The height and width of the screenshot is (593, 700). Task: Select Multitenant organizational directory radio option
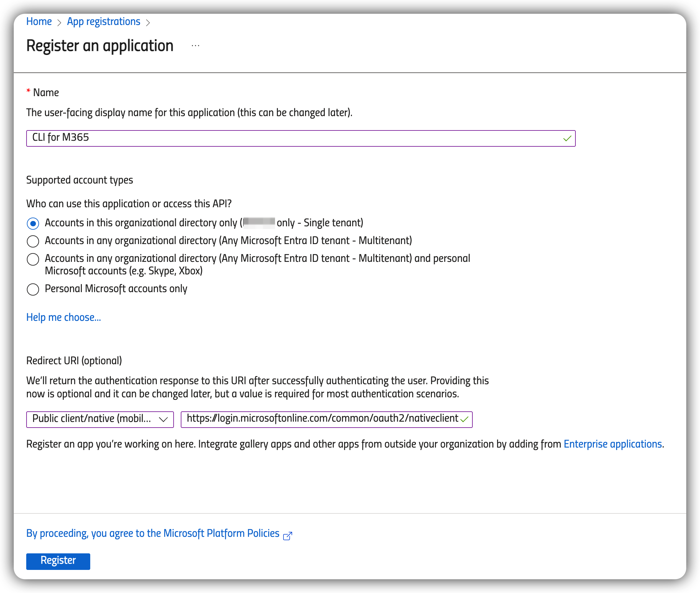33,241
